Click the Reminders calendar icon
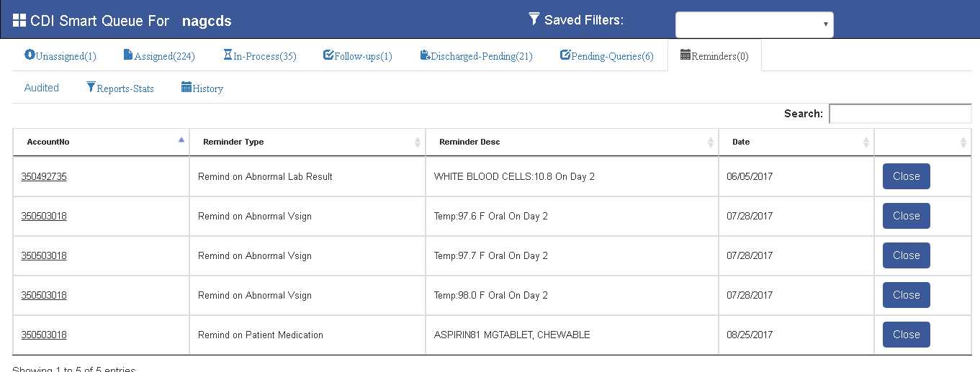Image resolution: width=980 pixels, height=372 pixels. pyautogui.click(x=685, y=55)
